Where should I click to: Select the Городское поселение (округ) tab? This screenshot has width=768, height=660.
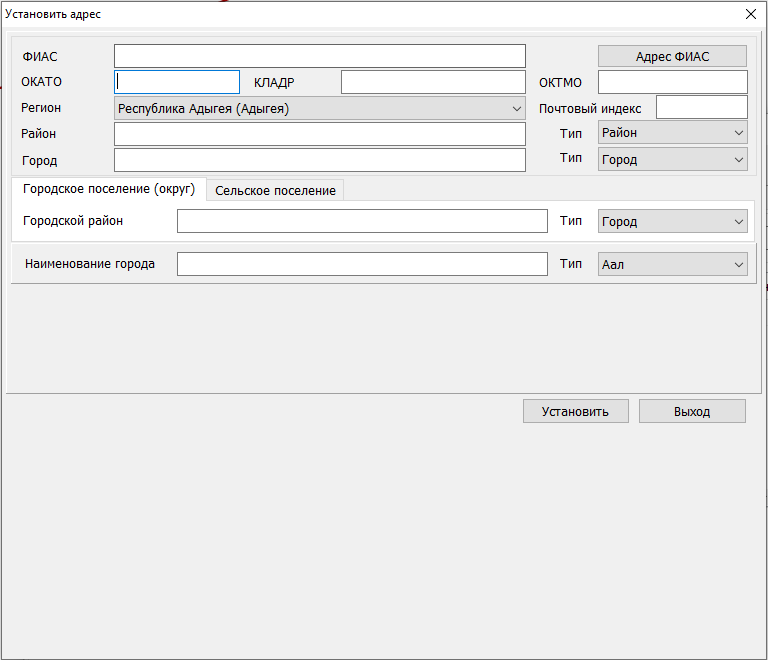(109, 189)
